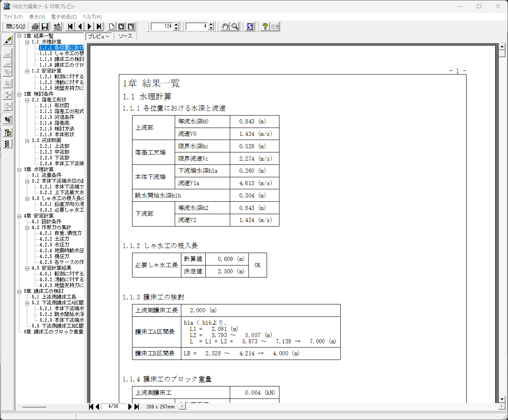Screen dimensions: 508x420
Task: Select the hand pan tool
Action: pyautogui.click(x=225, y=27)
